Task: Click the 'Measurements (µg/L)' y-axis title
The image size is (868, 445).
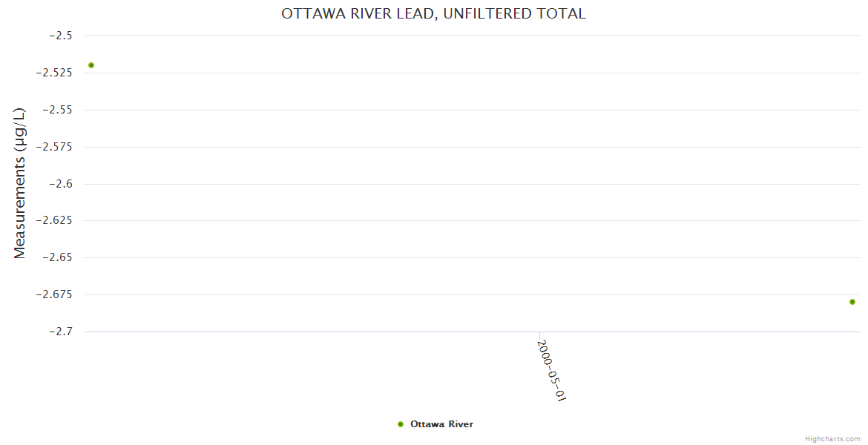Action: (x=20, y=183)
